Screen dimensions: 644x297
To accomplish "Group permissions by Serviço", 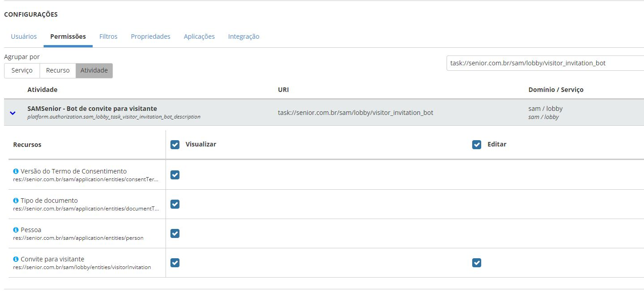I will [22, 70].
